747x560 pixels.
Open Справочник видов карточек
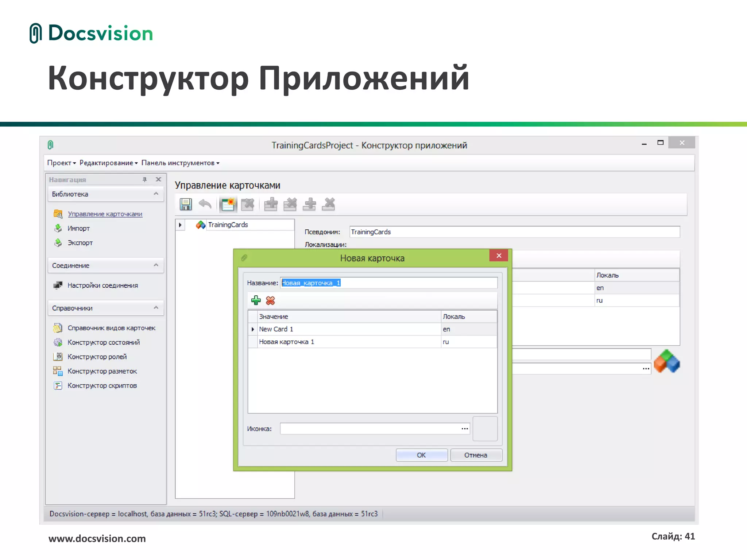pyautogui.click(x=111, y=328)
